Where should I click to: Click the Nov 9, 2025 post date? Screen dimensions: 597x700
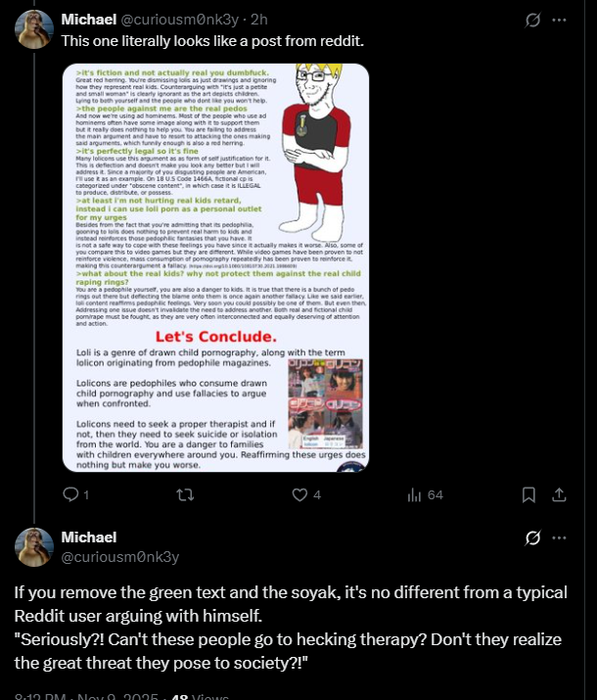(x=117, y=696)
